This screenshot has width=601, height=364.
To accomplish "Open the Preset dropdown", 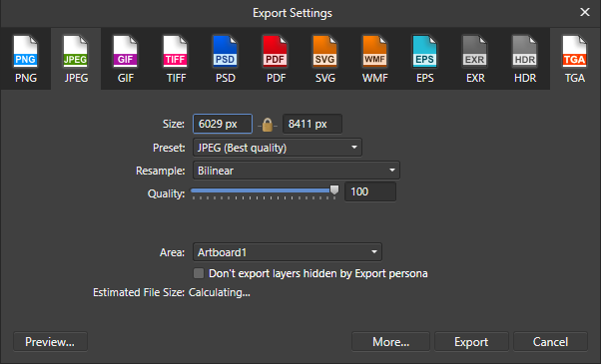I will point(278,148).
